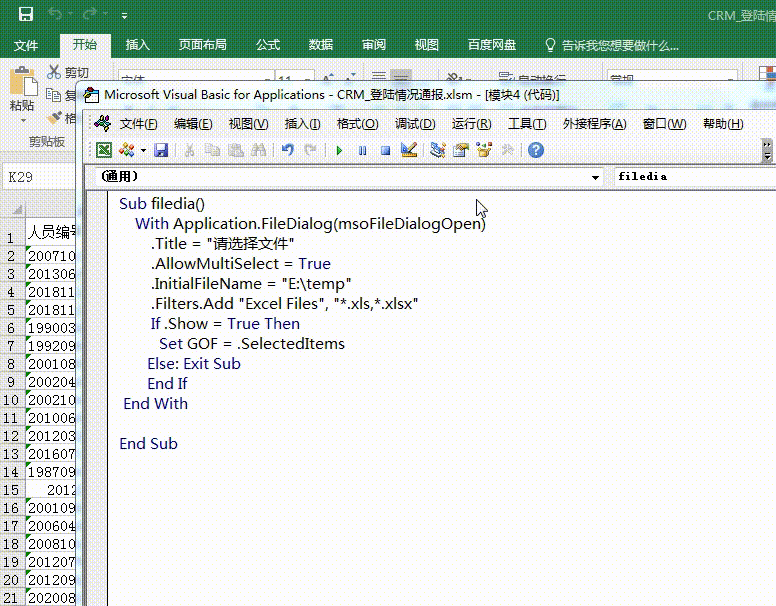Click the Undo icon in VBA toolbar

click(288, 150)
